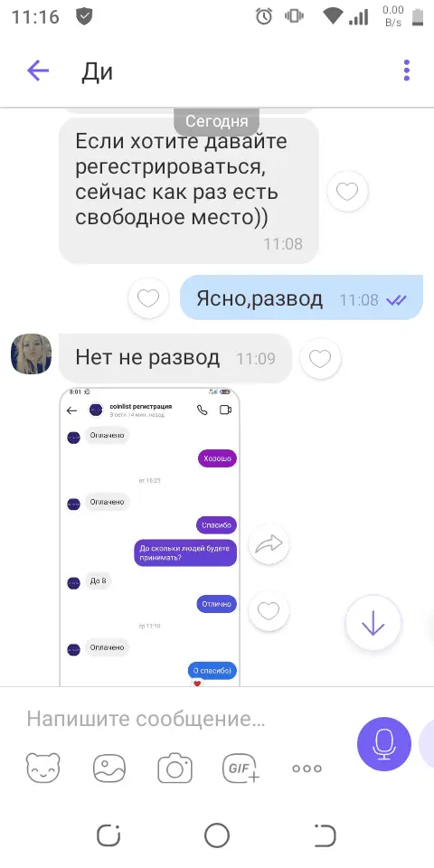Like the 'Если хотите давайте' message
The height and width of the screenshot is (868, 434).
pyautogui.click(x=347, y=191)
